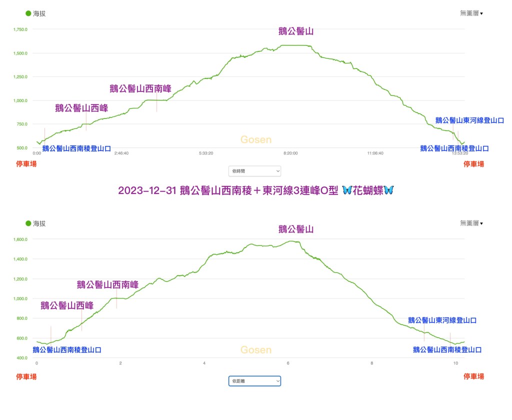Click the Gosen watermark in the lower chart
The width and height of the screenshot is (512, 420).
click(256, 350)
